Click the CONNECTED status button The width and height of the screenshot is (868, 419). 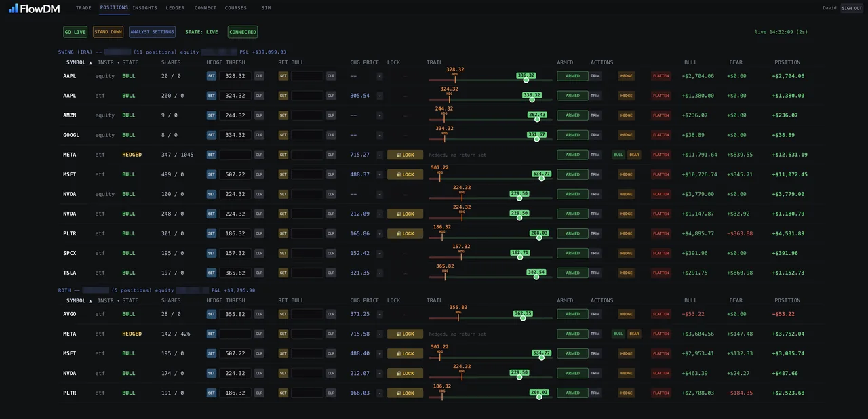243,32
